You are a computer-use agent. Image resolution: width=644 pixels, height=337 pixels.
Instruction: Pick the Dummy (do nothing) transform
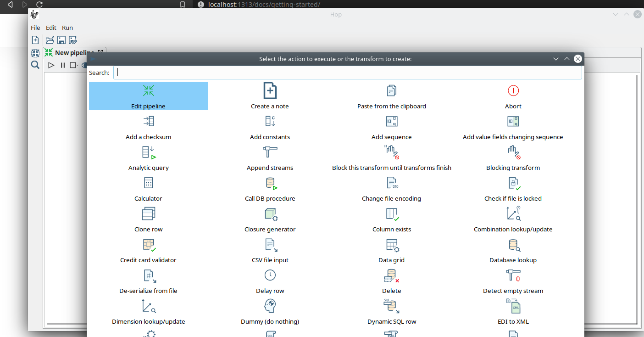point(270,306)
